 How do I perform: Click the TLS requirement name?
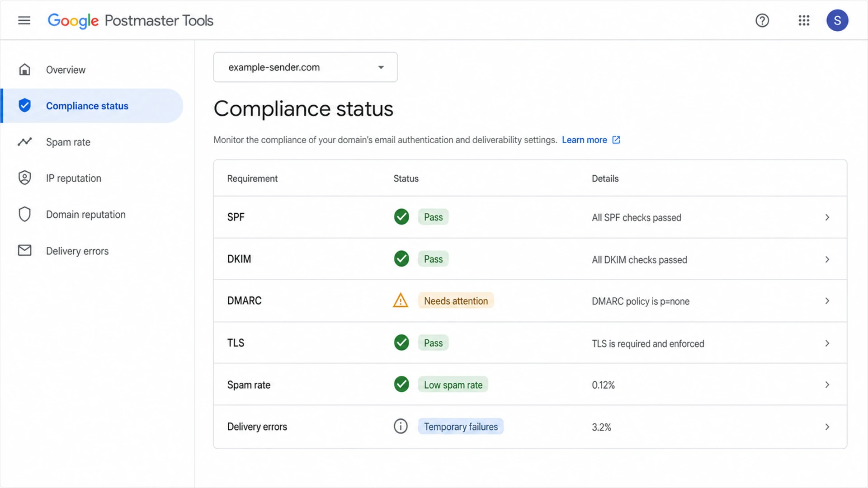tap(236, 343)
